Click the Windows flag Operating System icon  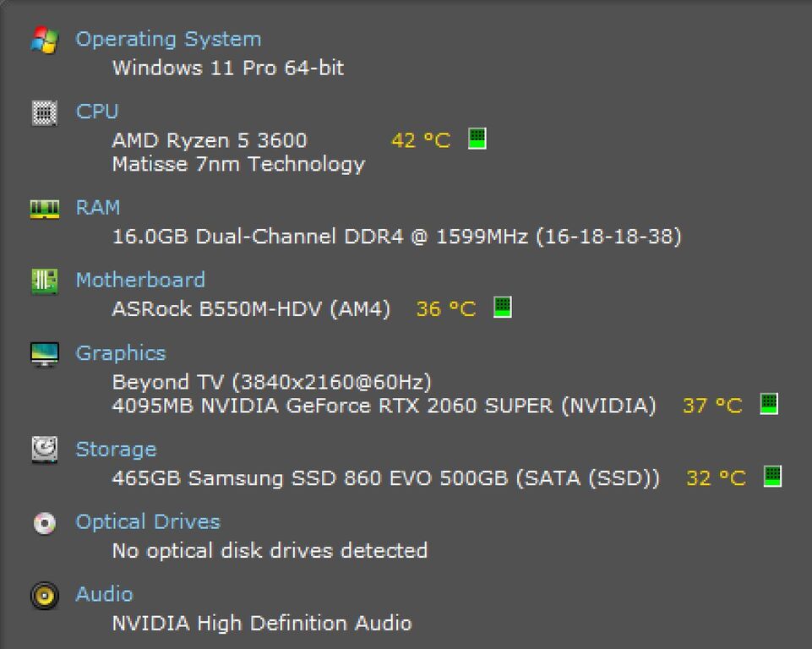45,40
